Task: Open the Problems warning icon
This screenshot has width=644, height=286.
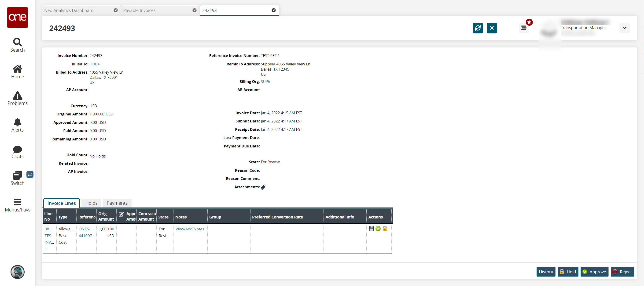Action: point(18,98)
